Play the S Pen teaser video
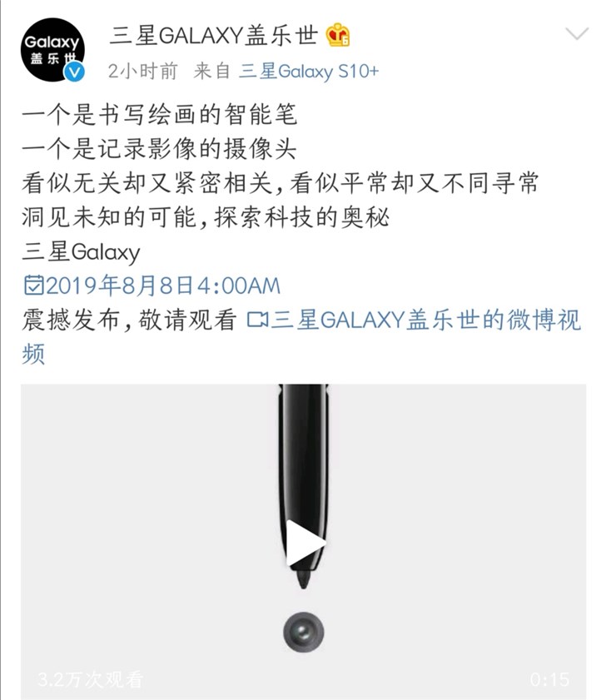 (x=305, y=544)
